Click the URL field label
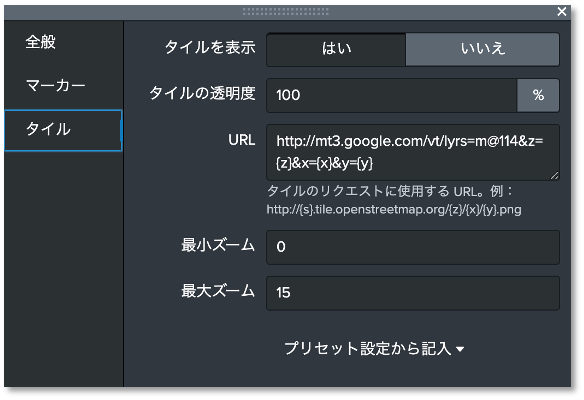This screenshot has width=584, height=400. click(x=242, y=140)
